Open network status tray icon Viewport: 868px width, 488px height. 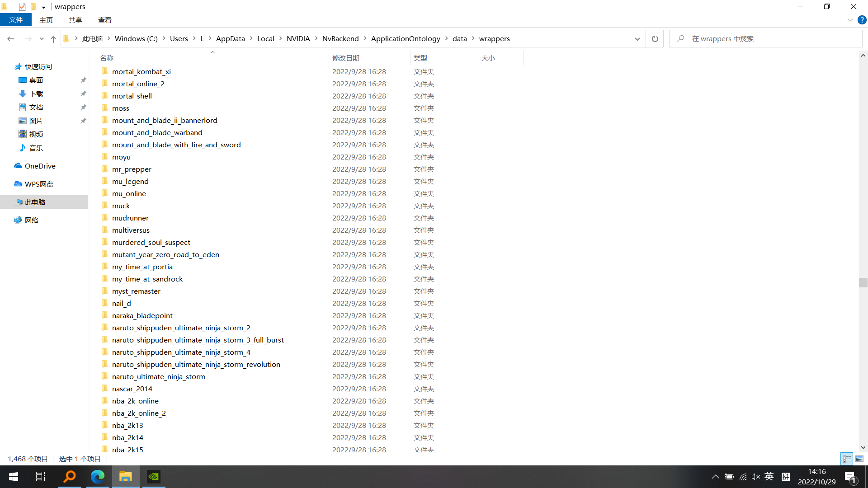click(x=743, y=477)
